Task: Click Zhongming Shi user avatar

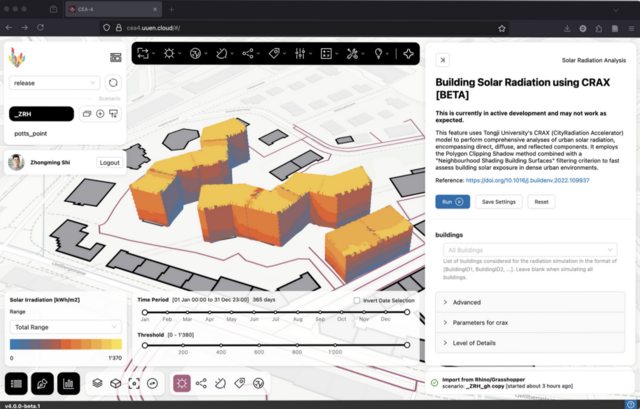Action: [x=16, y=162]
